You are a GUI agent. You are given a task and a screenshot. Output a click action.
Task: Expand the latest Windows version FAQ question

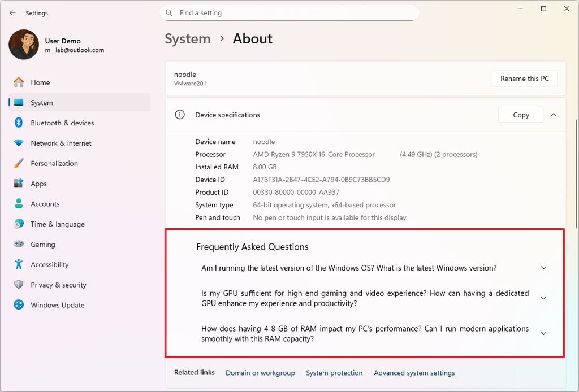543,268
